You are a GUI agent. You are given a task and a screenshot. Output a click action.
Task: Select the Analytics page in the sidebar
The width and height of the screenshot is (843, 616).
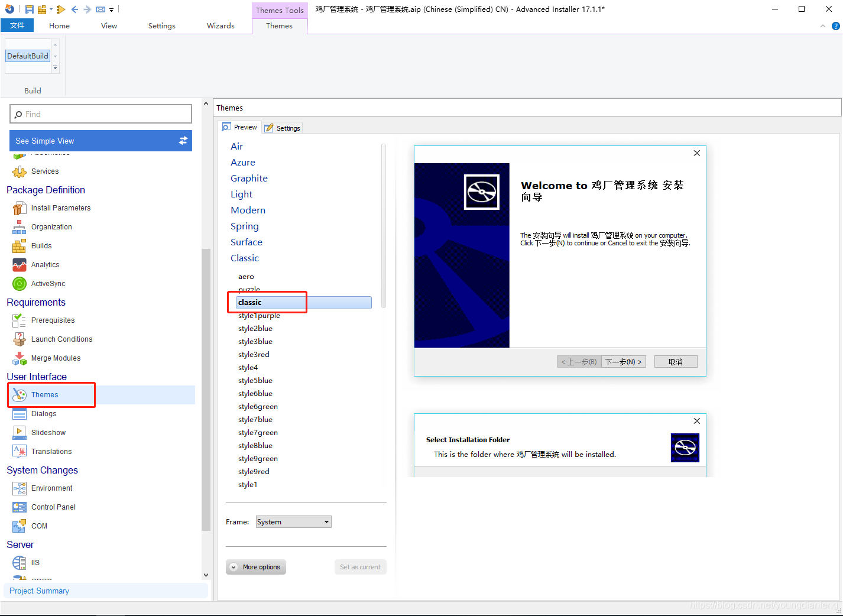point(46,264)
